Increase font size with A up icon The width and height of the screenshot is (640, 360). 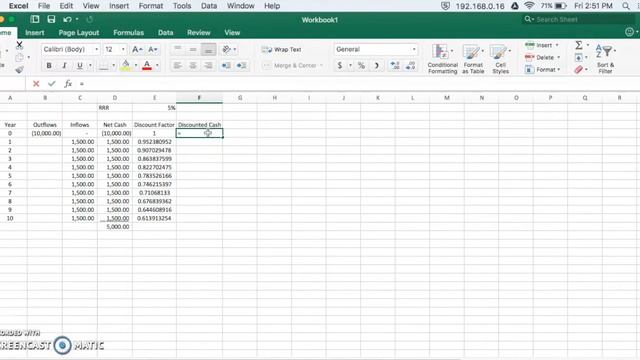pos(137,49)
